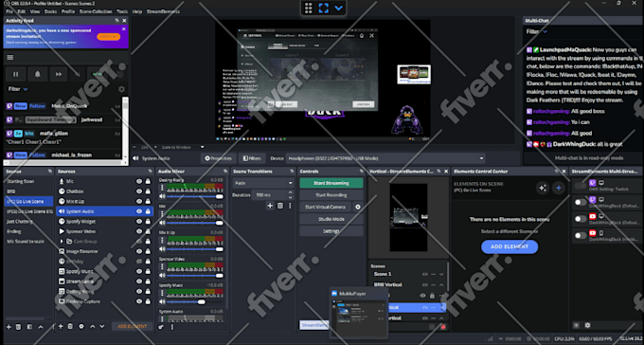Click the bell icon in Activity feed
The width and height of the screenshot is (644, 345).
click(x=37, y=74)
